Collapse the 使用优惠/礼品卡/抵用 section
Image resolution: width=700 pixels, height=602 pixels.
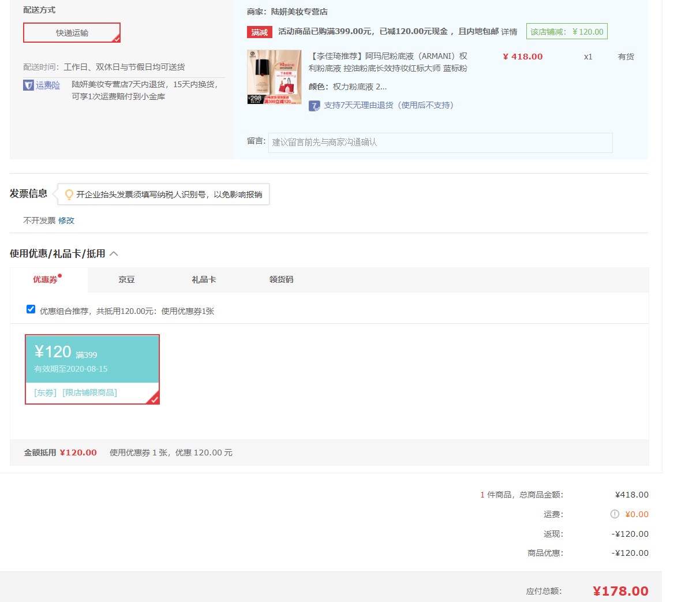click(114, 254)
